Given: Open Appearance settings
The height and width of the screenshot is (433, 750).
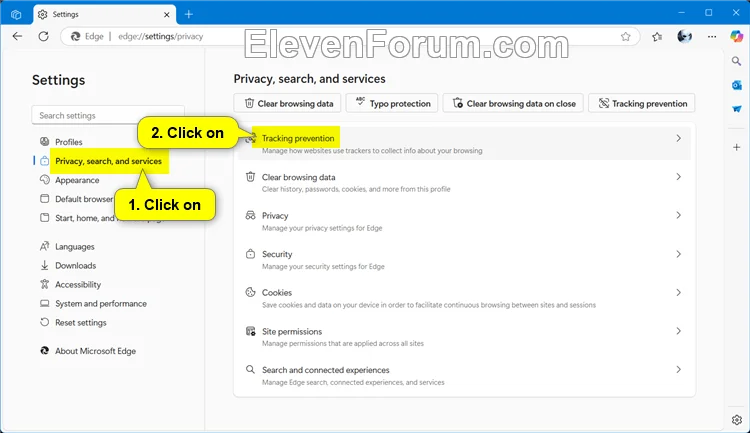Looking at the screenshot, I should point(77,180).
